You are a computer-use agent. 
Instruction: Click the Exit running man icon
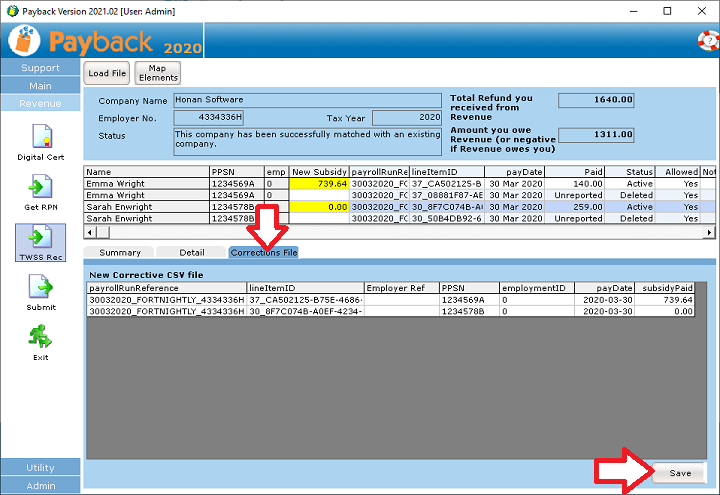(x=40, y=340)
